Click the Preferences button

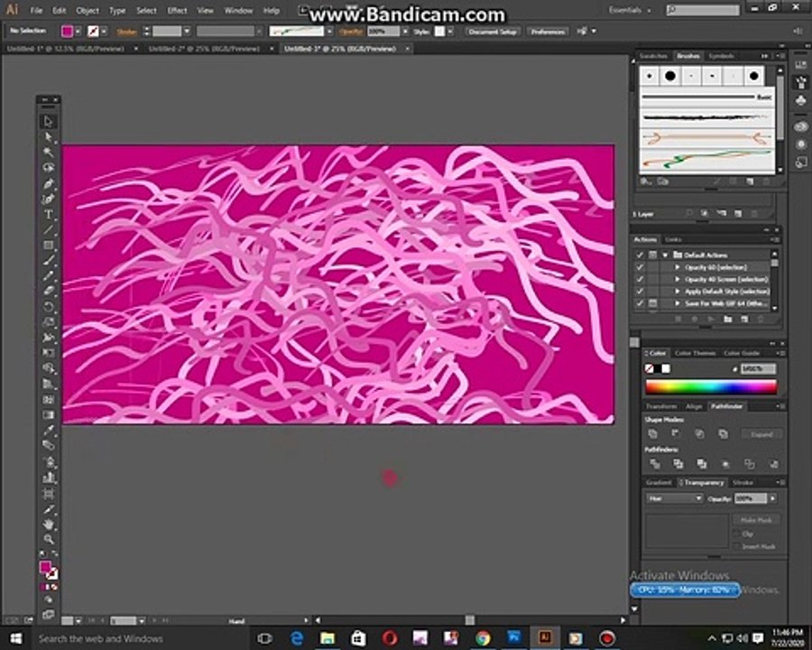click(x=548, y=32)
